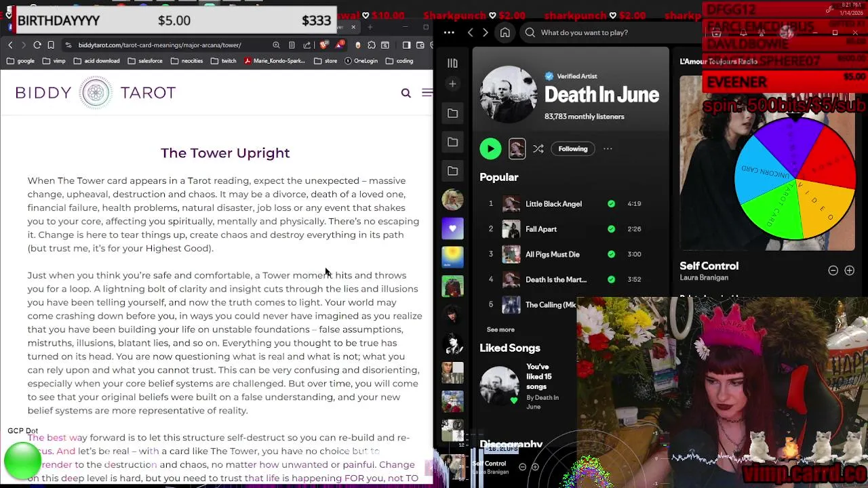Open the Brave Rewards triangle icon
Image resolution: width=868 pixels, height=488 pixels.
coord(339,45)
